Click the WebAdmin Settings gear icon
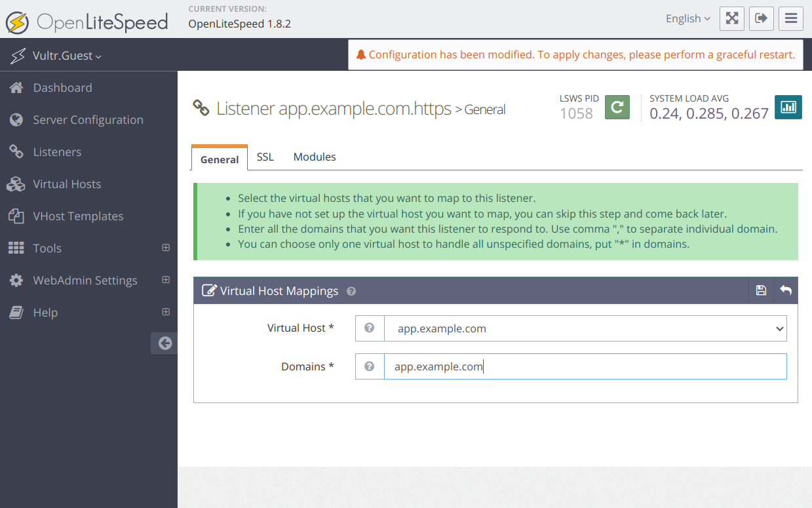 [x=16, y=281]
